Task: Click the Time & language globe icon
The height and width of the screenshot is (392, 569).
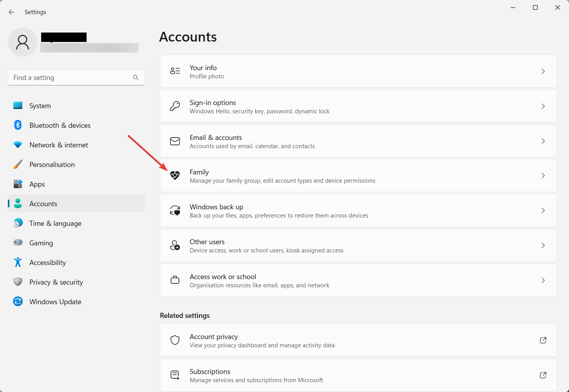Action: tap(18, 223)
